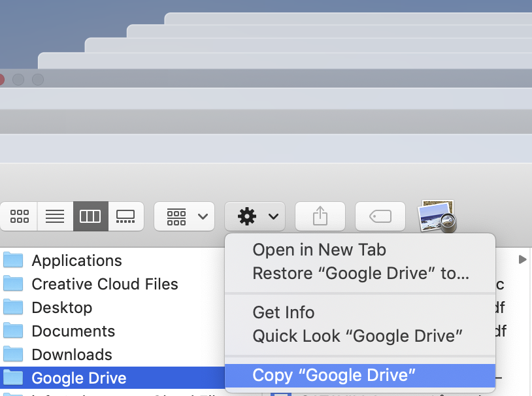
Task: Click the Share toolbar button
Action: click(x=320, y=216)
